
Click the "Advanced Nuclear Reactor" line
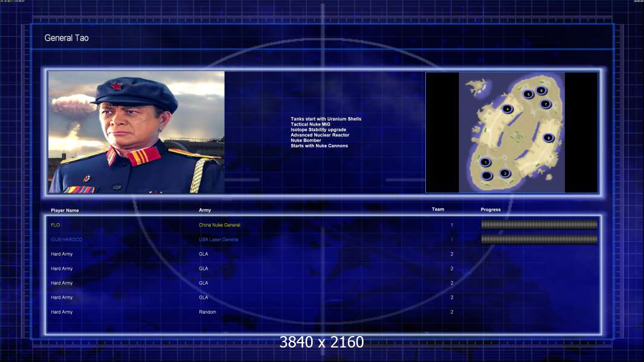pos(320,135)
